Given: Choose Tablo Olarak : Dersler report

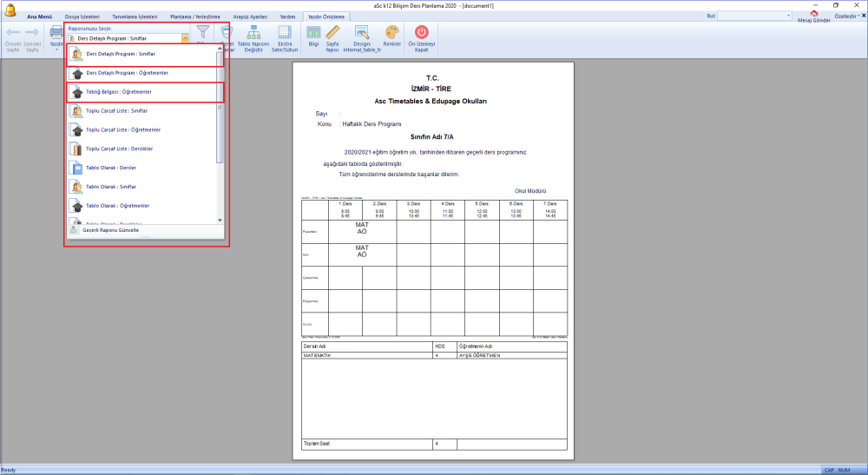Looking at the screenshot, I should pyautogui.click(x=142, y=168).
